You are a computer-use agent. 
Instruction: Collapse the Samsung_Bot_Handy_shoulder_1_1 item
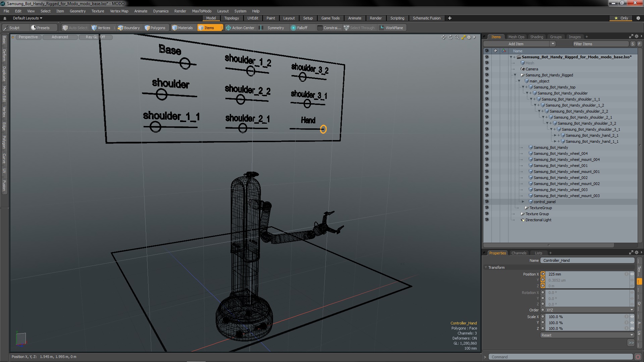coord(531,99)
